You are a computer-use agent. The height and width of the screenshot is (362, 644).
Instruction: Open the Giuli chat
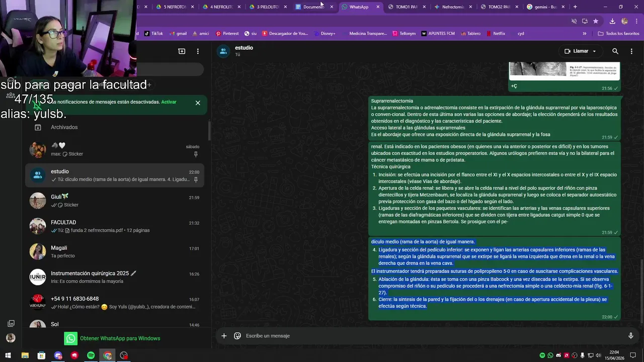(x=115, y=201)
